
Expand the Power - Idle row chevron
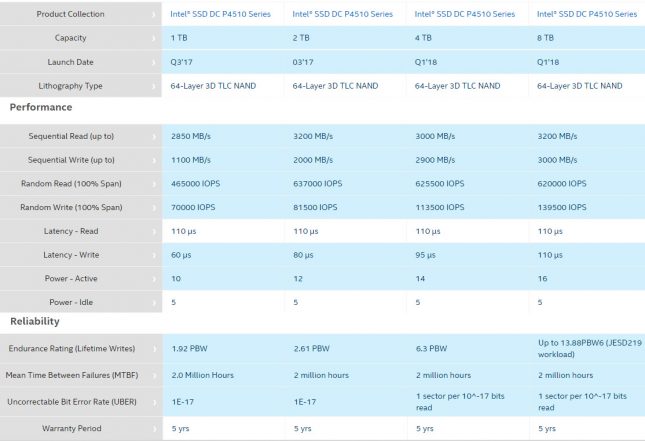154,303
